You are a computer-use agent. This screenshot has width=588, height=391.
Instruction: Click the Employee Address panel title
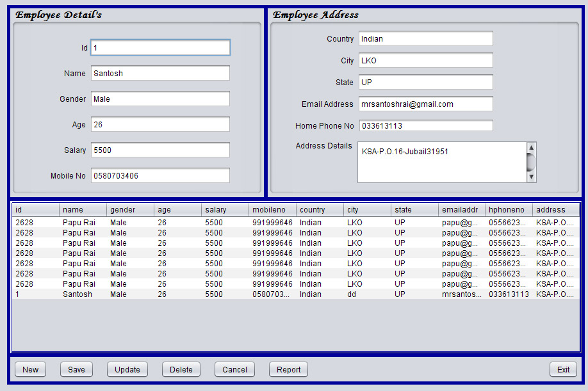click(x=316, y=15)
